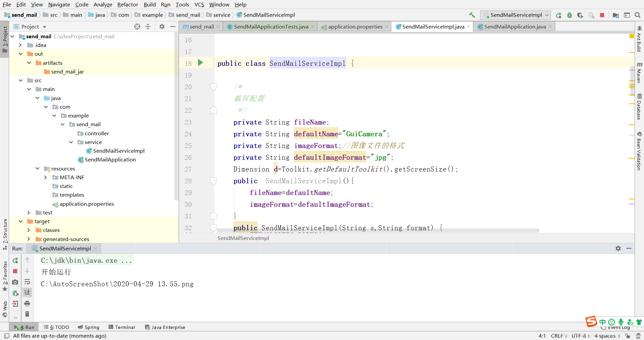
Task: Toggle the Bean Validation tool window
Action: pos(639,151)
